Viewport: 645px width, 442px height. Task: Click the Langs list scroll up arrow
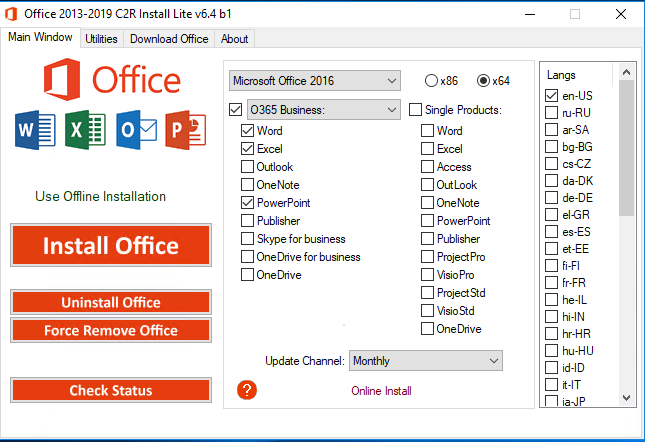[626, 72]
